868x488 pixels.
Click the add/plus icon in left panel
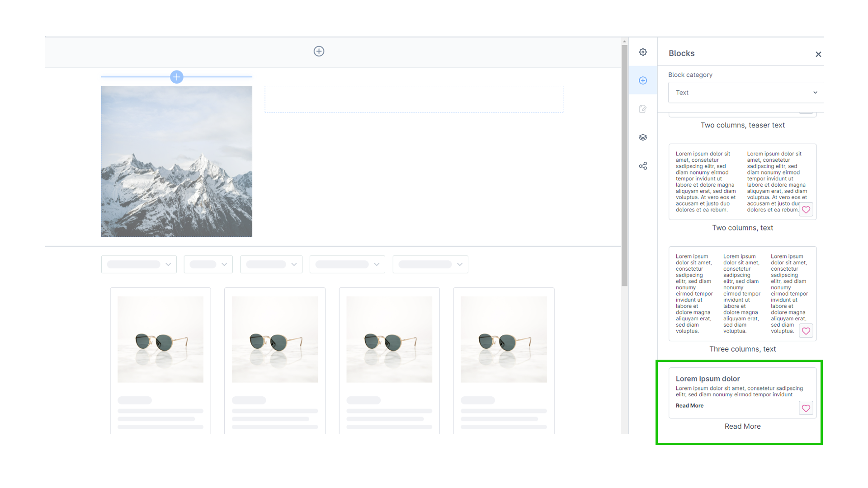coord(643,80)
